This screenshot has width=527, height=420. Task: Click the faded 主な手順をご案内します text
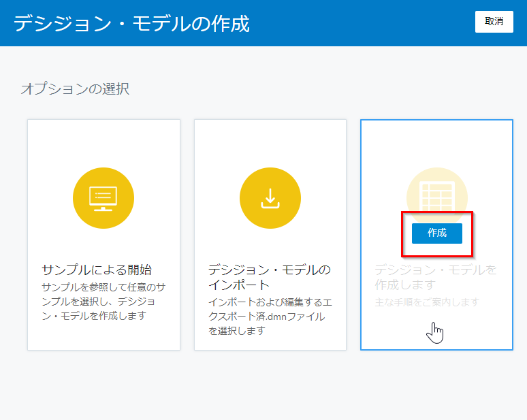[x=428, y=302]
